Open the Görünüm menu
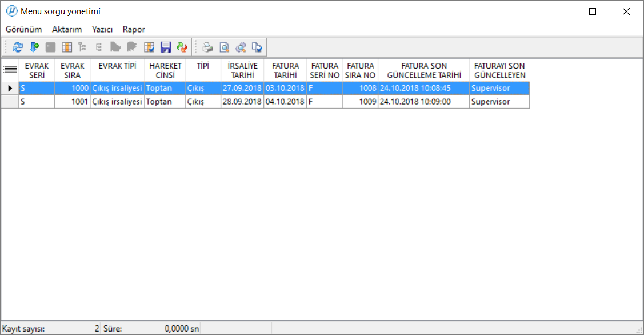 click(24, 29)
